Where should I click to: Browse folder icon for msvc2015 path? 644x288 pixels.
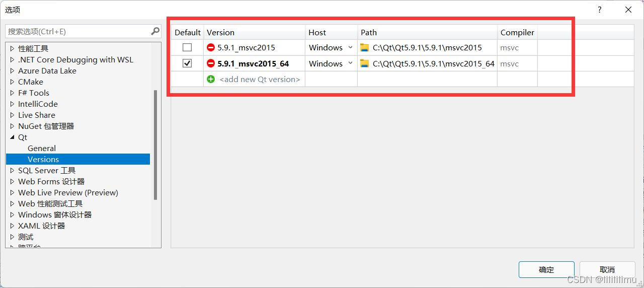click(365, 47)
